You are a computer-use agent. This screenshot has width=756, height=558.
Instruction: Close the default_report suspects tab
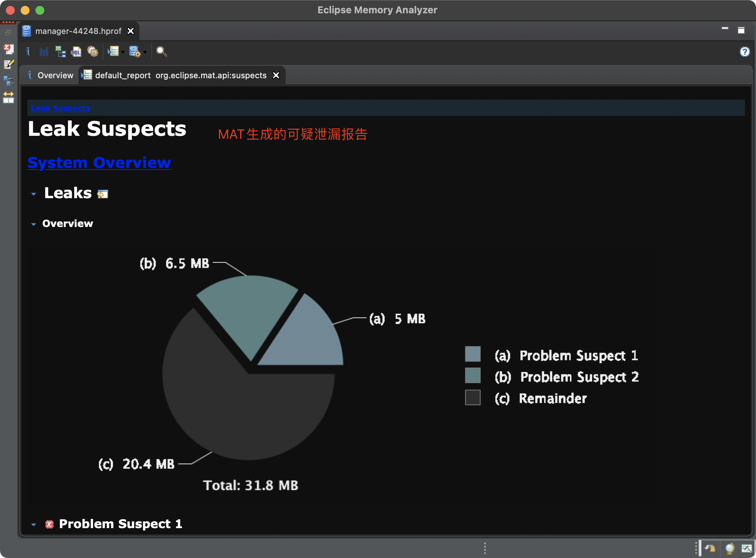[276, 75]
